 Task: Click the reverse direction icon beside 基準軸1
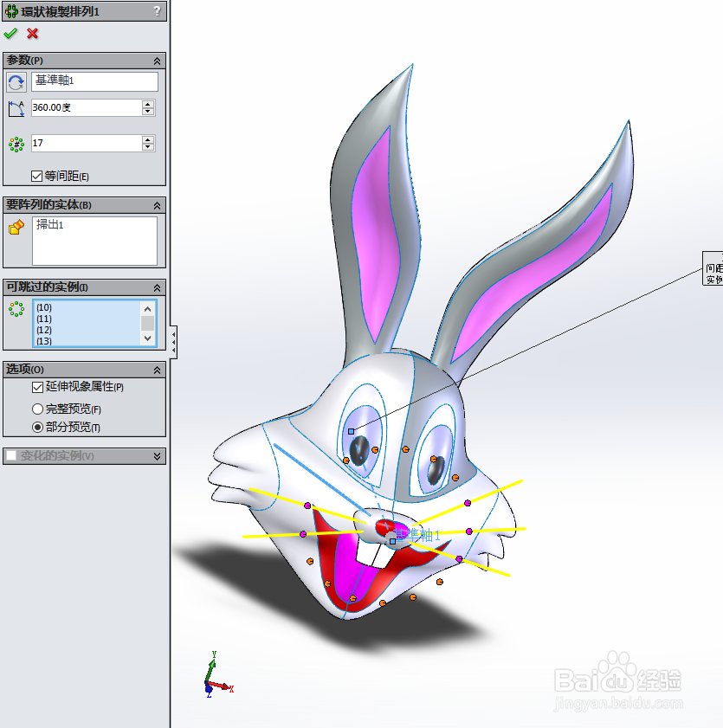point(16,82)
